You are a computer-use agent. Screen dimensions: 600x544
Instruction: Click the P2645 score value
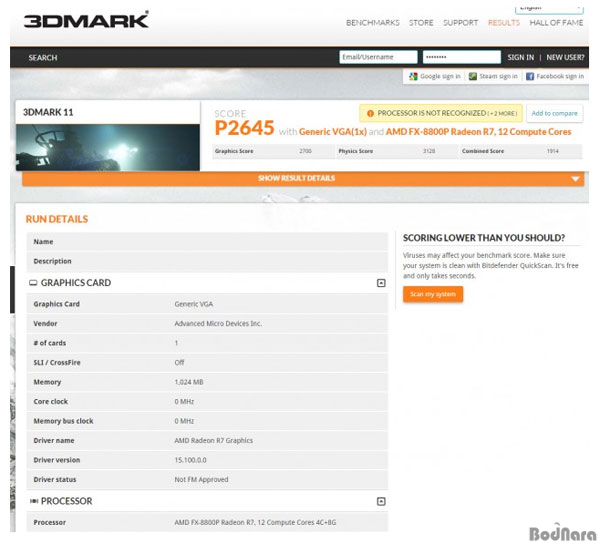tap(244, 128)
